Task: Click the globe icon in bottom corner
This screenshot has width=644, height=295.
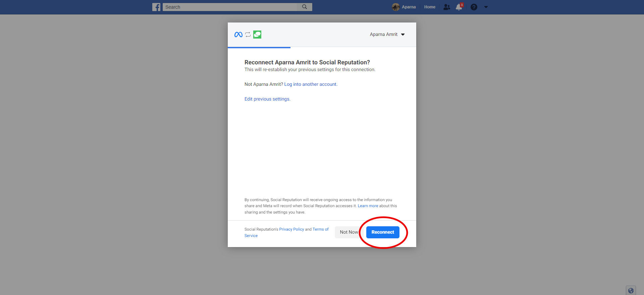Action: click(x=631, y=290)
